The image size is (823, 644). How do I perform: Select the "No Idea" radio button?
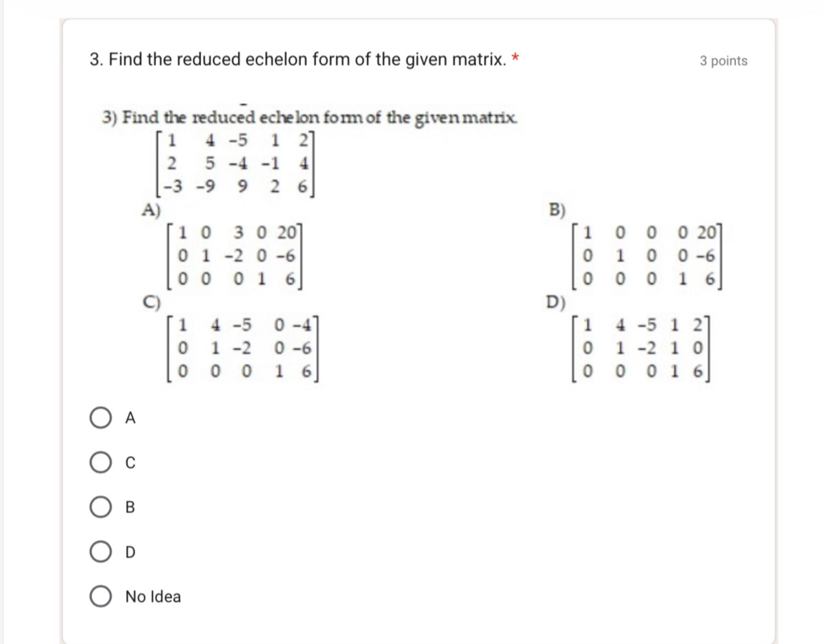(x=101, y=596)
